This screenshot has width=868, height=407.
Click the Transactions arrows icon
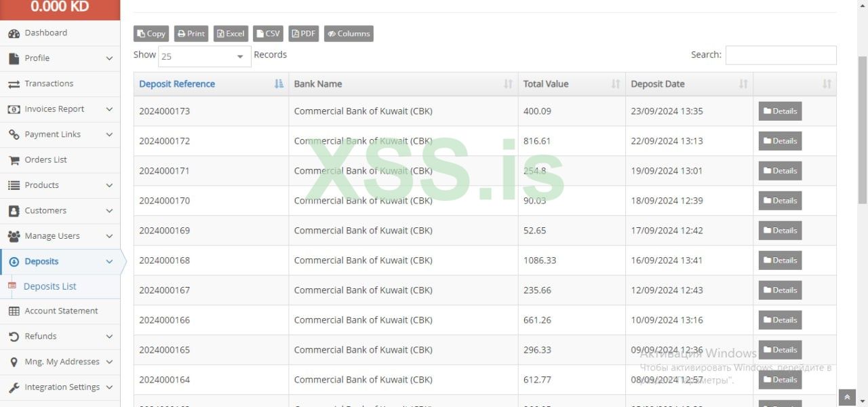click(14, 84)
